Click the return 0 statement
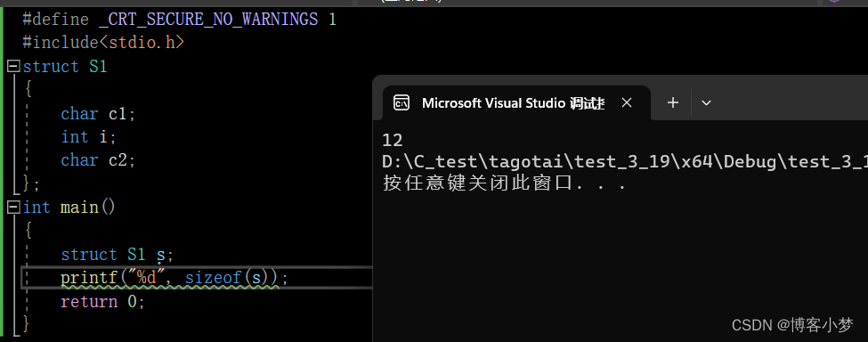868x342 pixels. (x=102, y=302)
